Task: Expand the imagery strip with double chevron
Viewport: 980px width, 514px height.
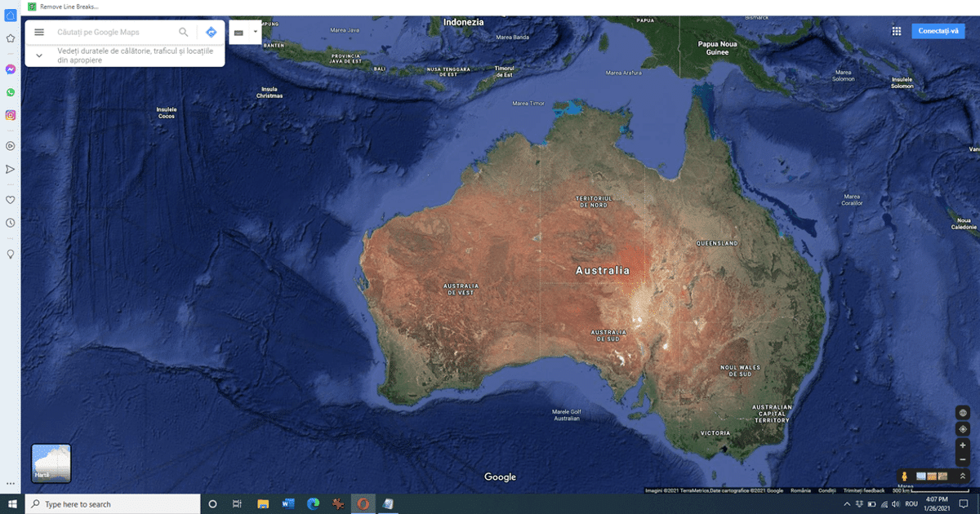Action: 963,476
